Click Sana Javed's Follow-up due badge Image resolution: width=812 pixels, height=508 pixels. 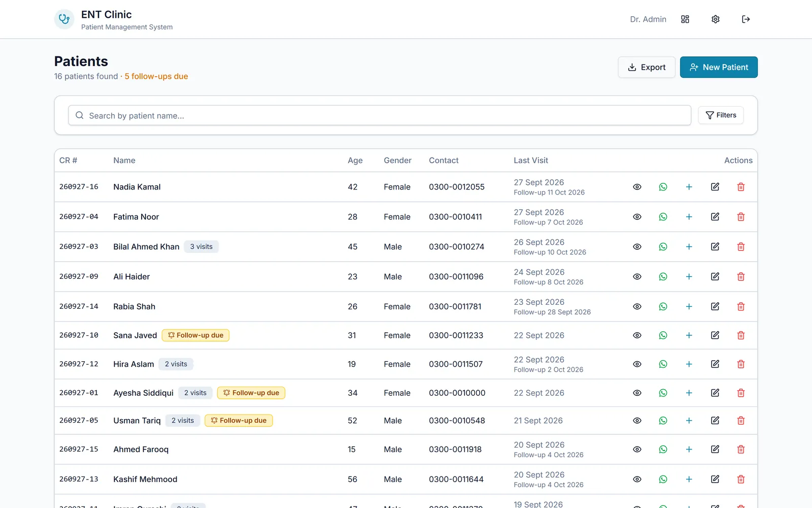coord(195,335)
